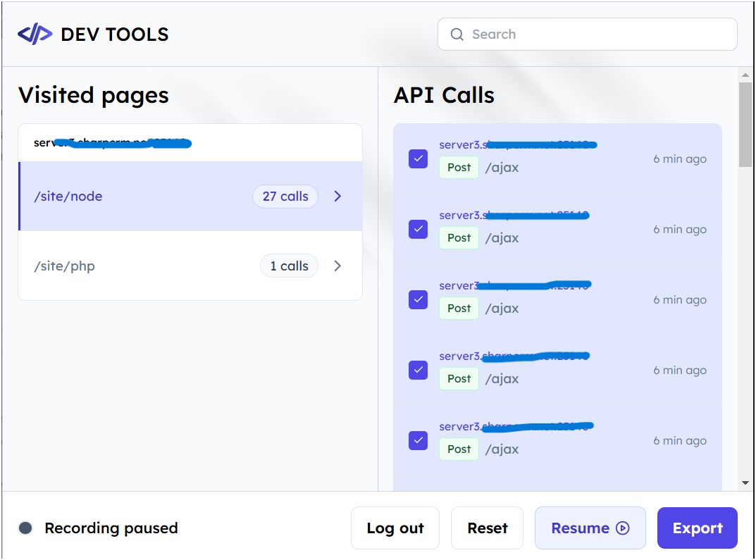Uncheck the fifth /ajax call checkbox
Viewport: 756px width, 560px height.
pos(418,440)
